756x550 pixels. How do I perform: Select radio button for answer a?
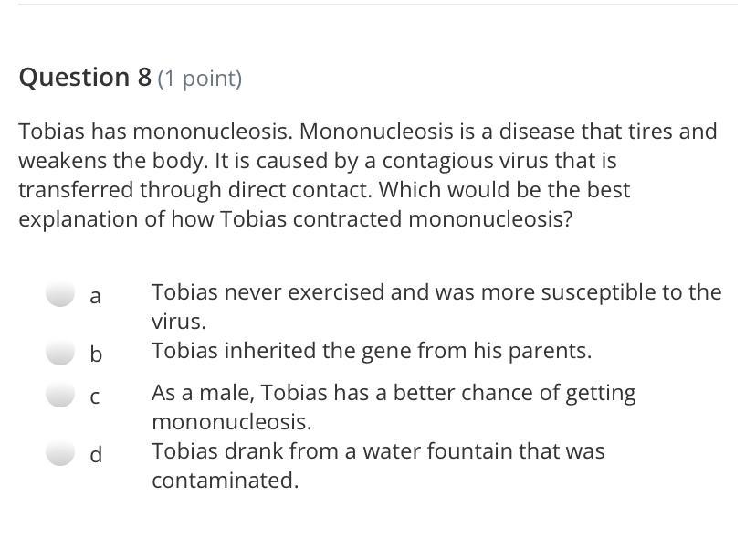60,294
